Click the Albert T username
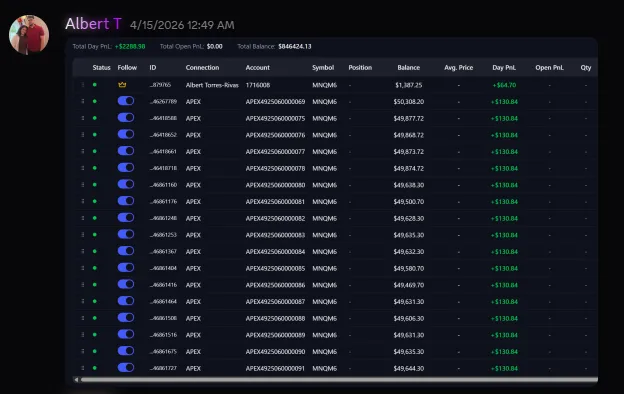 pyautogui.click(x=93, y=24)
